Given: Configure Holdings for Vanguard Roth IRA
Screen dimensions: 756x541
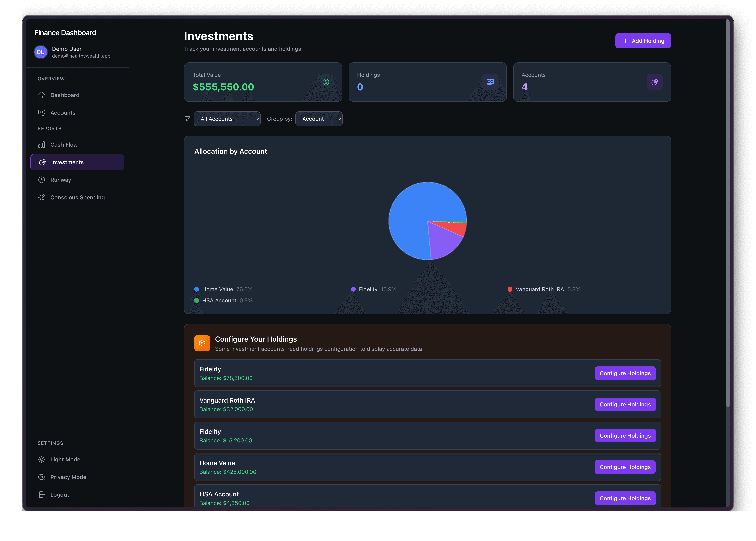Looking at the screenshot, I should pos(625,404).
